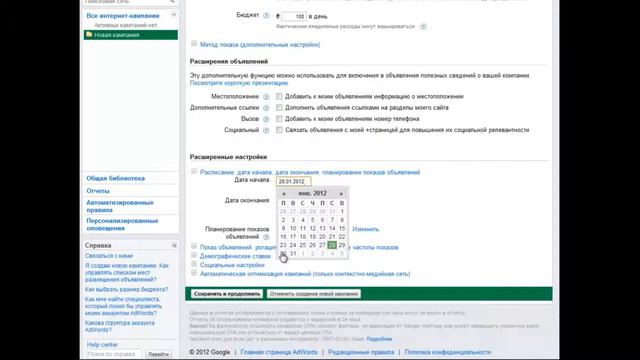Open Как выбрать размер бюджета help link

pyautogui.click(x=127, y=289)
